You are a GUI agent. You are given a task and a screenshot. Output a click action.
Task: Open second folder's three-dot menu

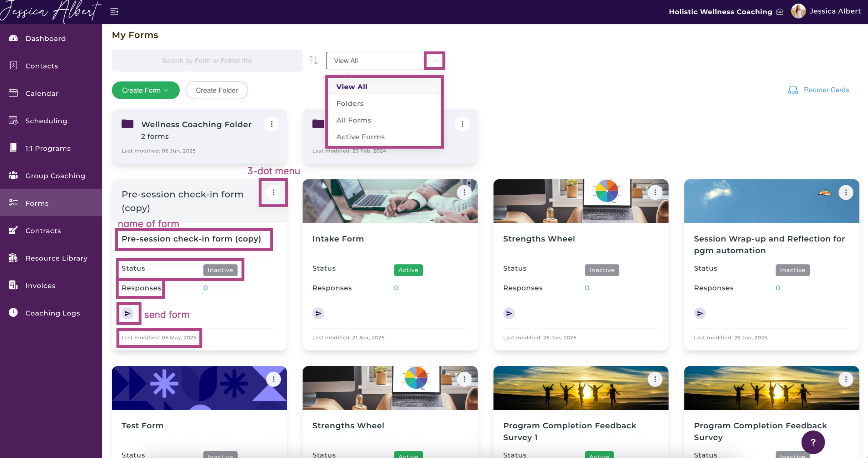[x=462, y=124]
